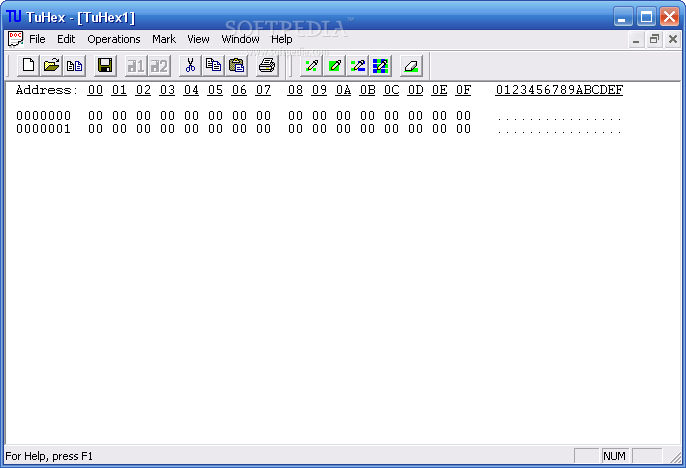Open a file using the folder icon
This screenshot has height=468, width=686.
(52, 66)
